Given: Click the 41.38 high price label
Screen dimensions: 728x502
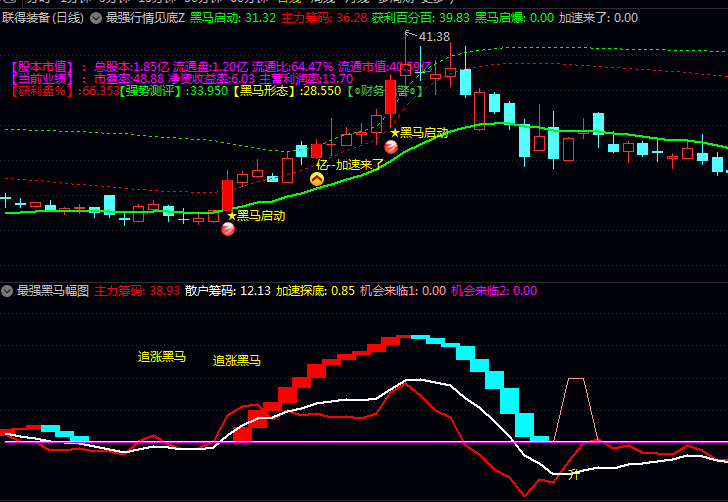Looking at the screenshot, I should (434, 37).
